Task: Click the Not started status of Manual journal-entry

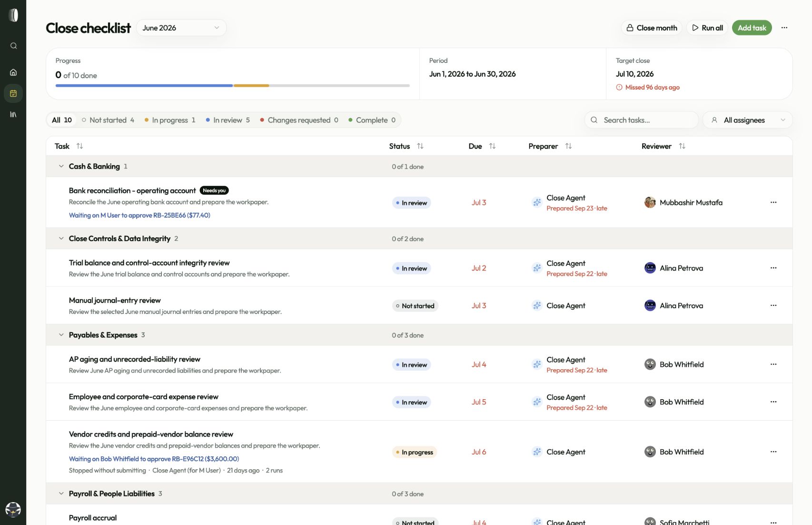Action: (415, 306)
